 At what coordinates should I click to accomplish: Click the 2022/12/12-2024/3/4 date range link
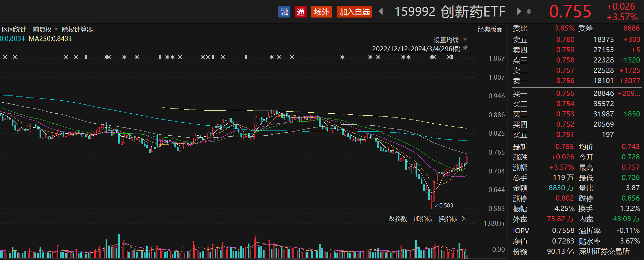[x=416, y=49]
